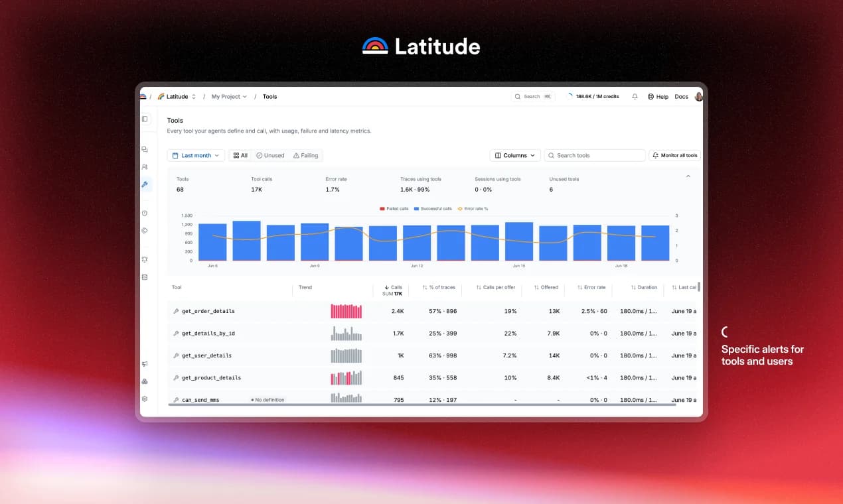This screenshot has height=504, width=843.
Task: Click the Error rate 1.7% metric
Action: tap(336, 184)
